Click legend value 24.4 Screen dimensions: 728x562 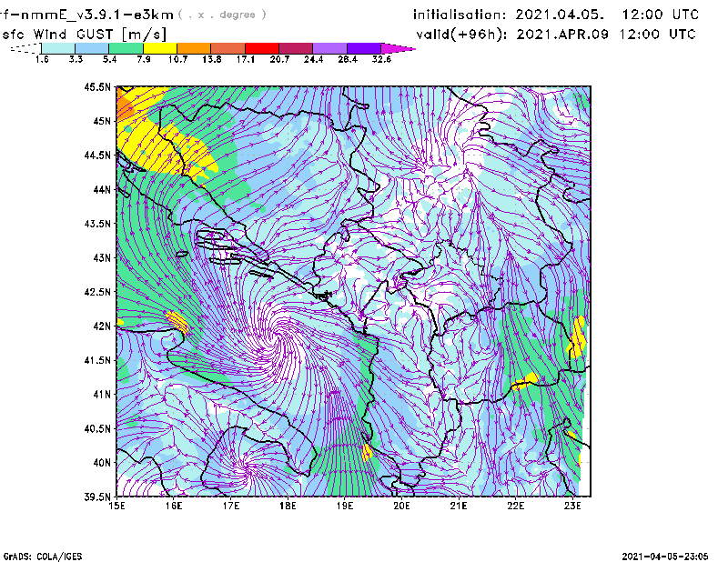click(x=313, y=59)
